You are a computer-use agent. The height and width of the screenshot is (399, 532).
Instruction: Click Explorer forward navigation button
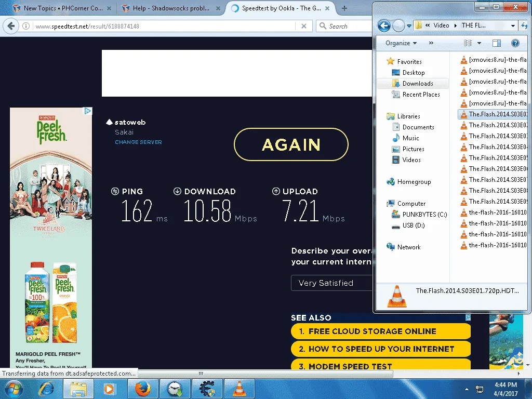click(x=398, y=25)
